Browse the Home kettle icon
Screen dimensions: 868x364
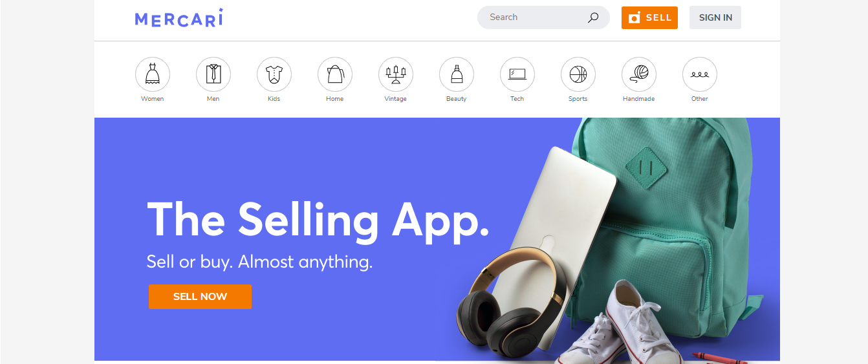335,74
